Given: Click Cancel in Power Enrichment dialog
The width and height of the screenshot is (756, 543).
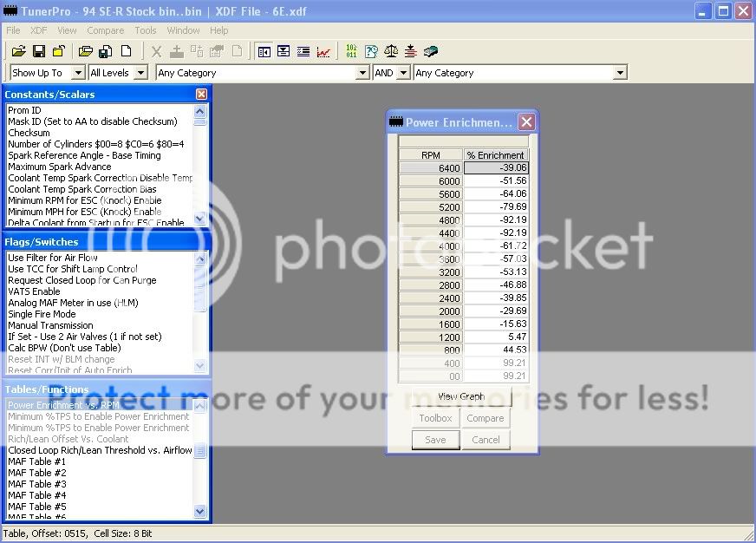Looking at the screenshot, I should click(x=486, y=440).
